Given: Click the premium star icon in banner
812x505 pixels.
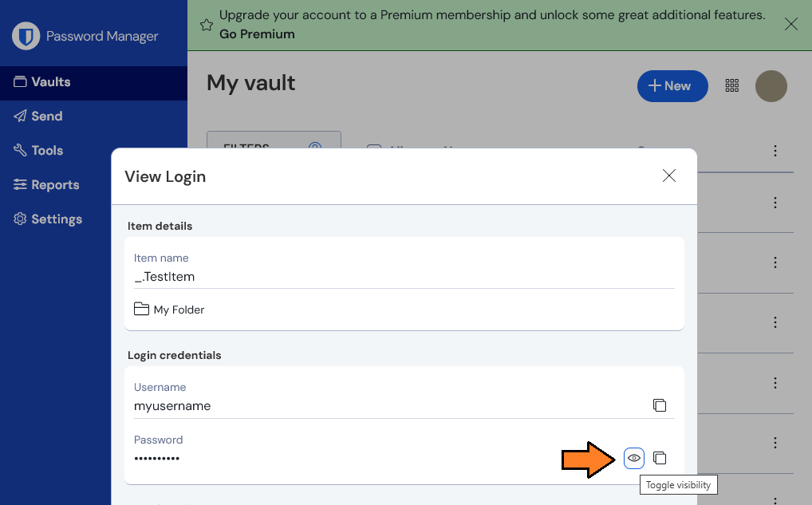Looking at the screenshot, I should coord(206,25).
